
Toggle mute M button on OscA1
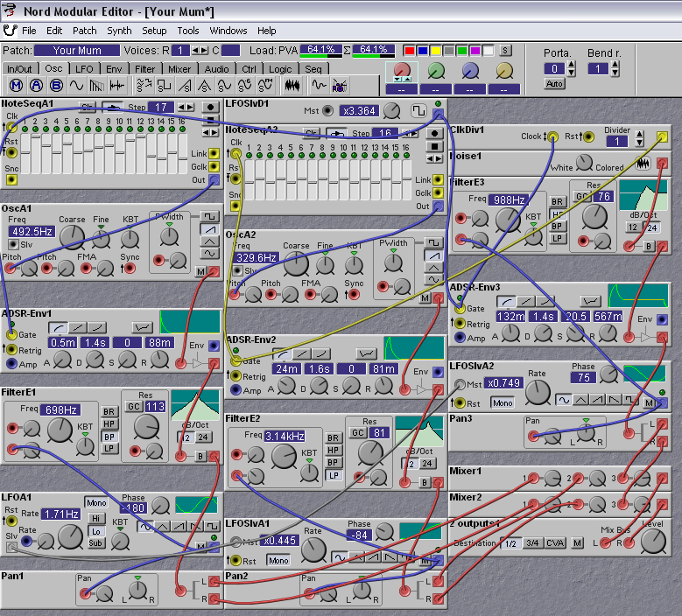(x=200, y=272)
